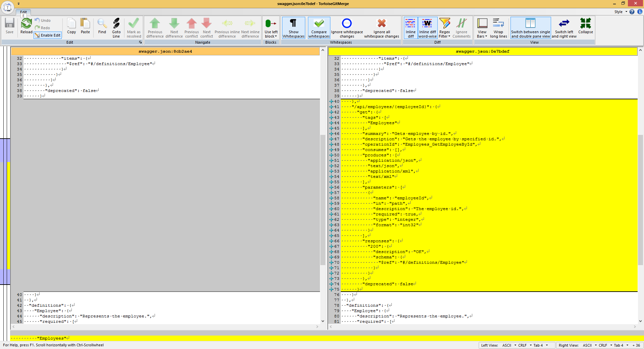Open the Edit ribbon tab
Image resolution: width=644 pixels, height=349 pixels.
click(23, 12)
